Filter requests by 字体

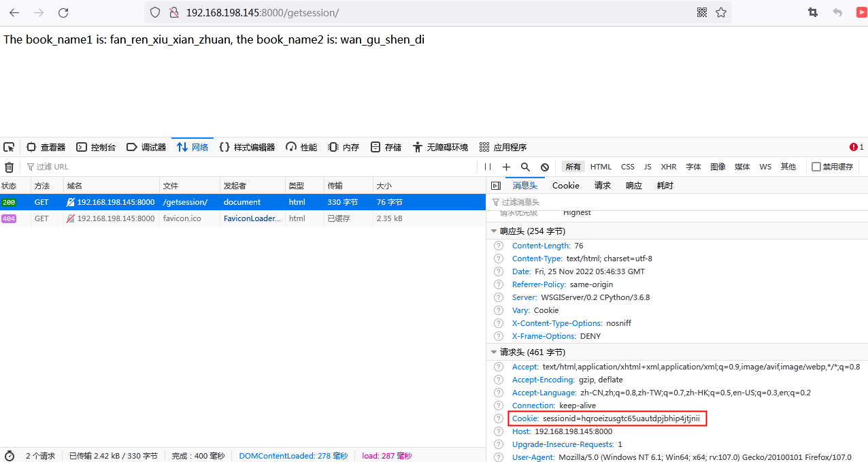tap(693, 167)
